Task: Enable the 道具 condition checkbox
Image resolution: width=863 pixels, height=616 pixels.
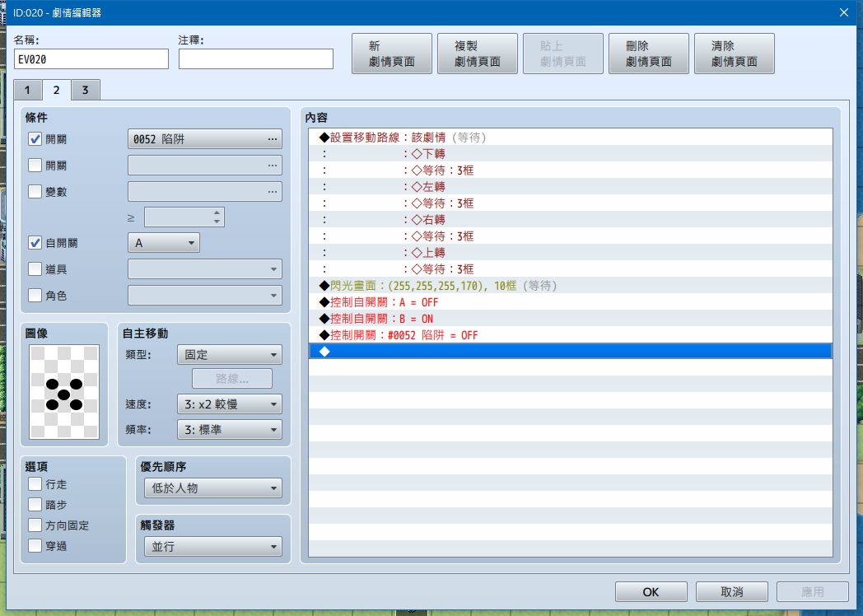Action: tap(35, 269)
